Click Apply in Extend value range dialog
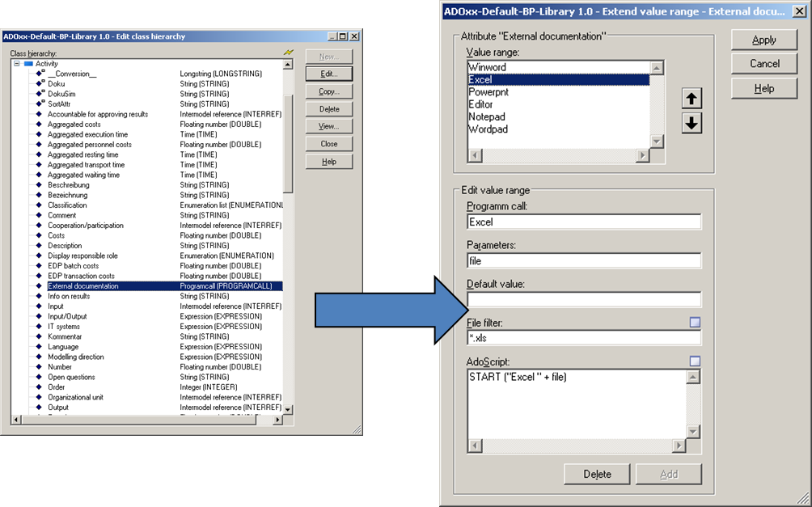812x507 pixels. coord(763,40)
